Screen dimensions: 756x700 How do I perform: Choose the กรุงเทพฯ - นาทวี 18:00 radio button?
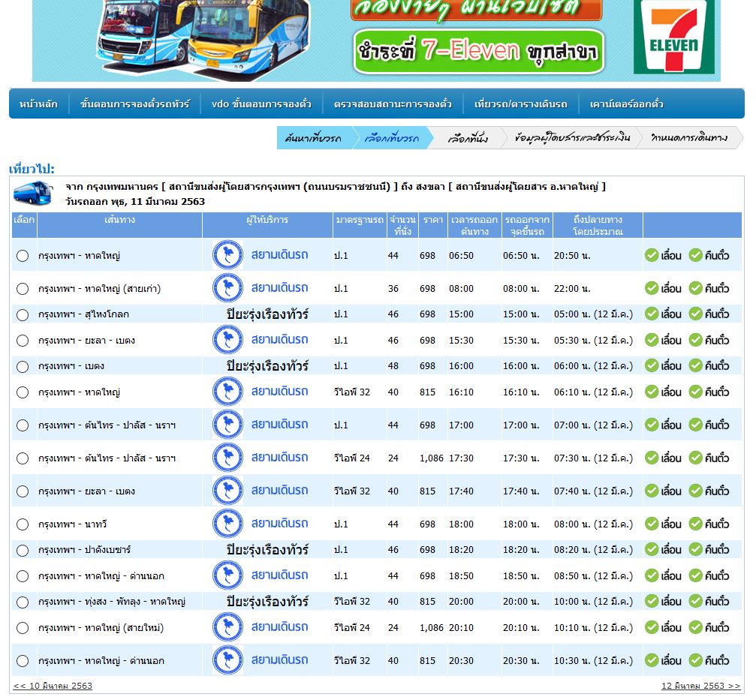pyautogui.click(x=23, y=524)
